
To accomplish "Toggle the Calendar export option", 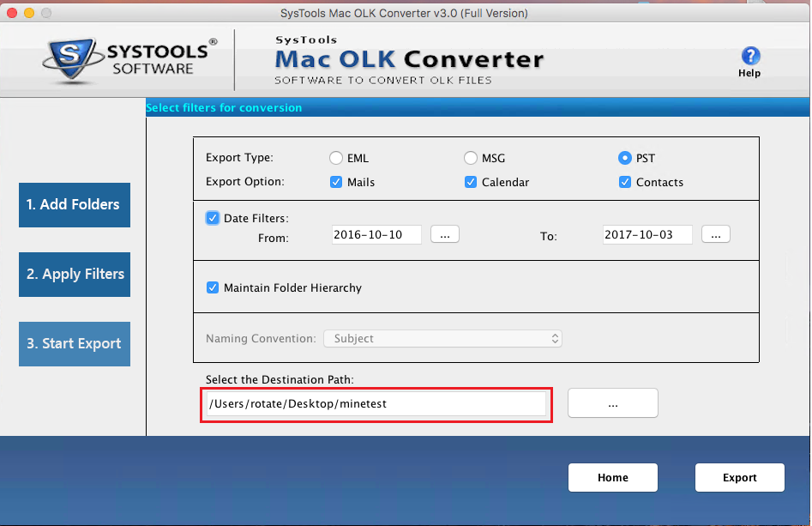I will [x=470, y=182].
